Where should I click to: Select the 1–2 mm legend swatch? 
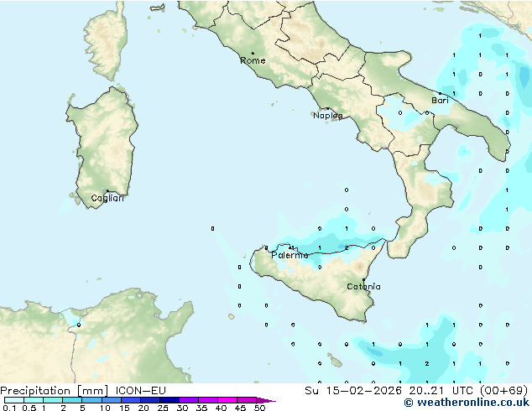[x=53, y=400]
